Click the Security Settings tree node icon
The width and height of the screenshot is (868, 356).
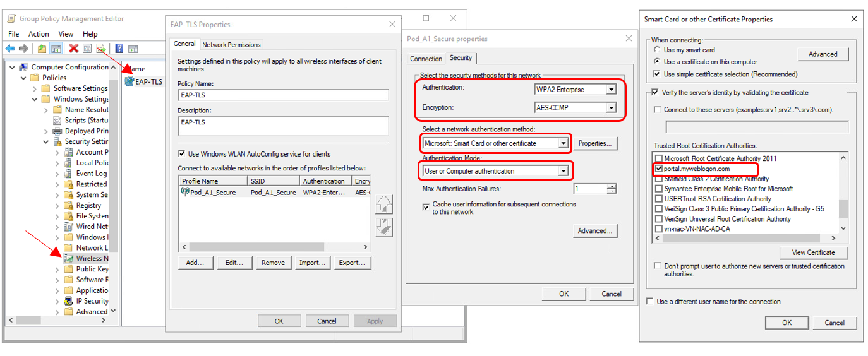57,141
